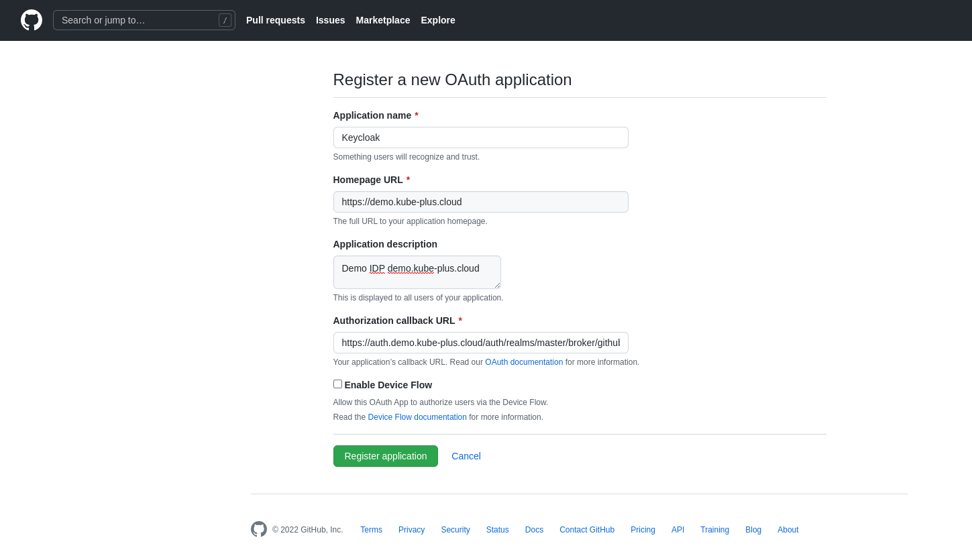Enable the Device Flow checkbox
The height and width of the screenshot is (560, 972).
(337, 384)
